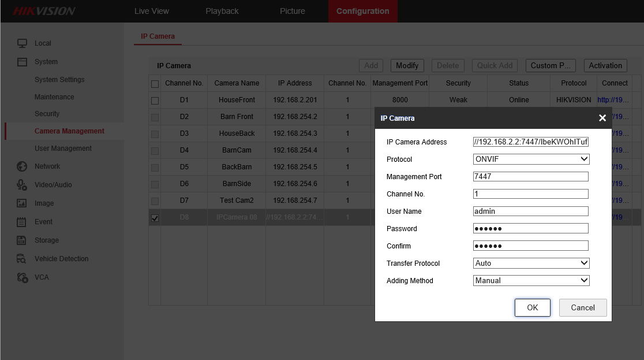
Task: Click the Management Port input field
Action: point(530,176)
